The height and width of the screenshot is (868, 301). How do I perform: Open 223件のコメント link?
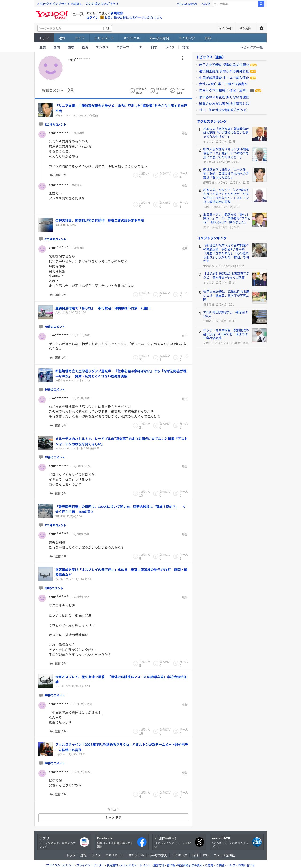[x=55, y=525]
